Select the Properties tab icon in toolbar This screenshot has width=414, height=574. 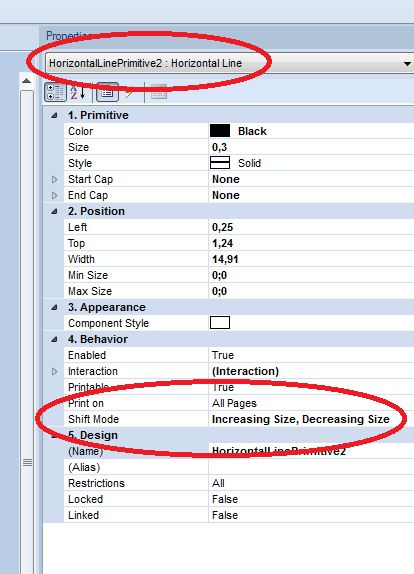pyautogui.click(x=107, y=92)
